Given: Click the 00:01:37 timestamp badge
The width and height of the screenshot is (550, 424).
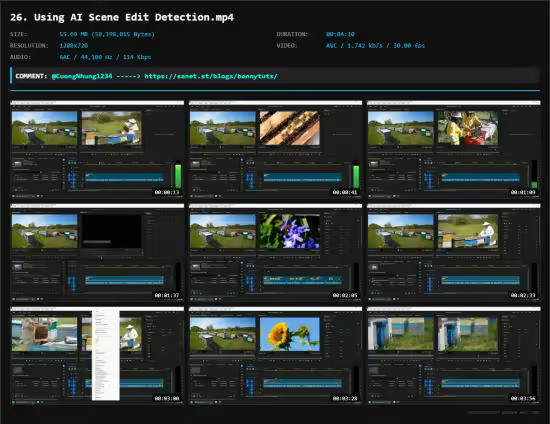Looking at the screenshot, I should pyautogui.click(x=167, y=295).
